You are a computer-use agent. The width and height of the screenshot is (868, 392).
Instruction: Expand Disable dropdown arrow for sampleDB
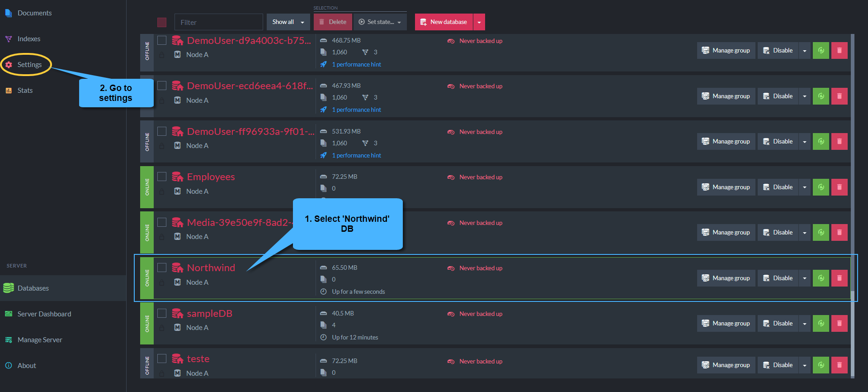(x=804, y=323)
